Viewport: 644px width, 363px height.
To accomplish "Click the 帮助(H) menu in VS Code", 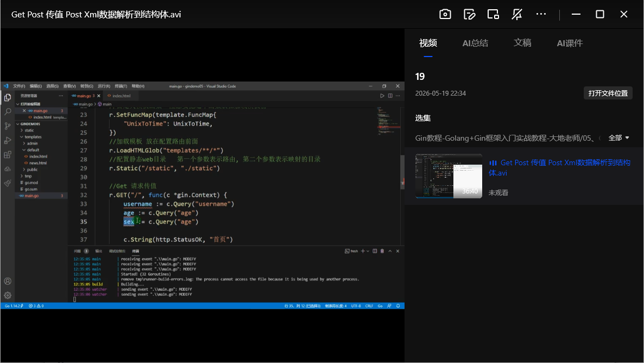I will pyautogui.click(x=138, y=86).
